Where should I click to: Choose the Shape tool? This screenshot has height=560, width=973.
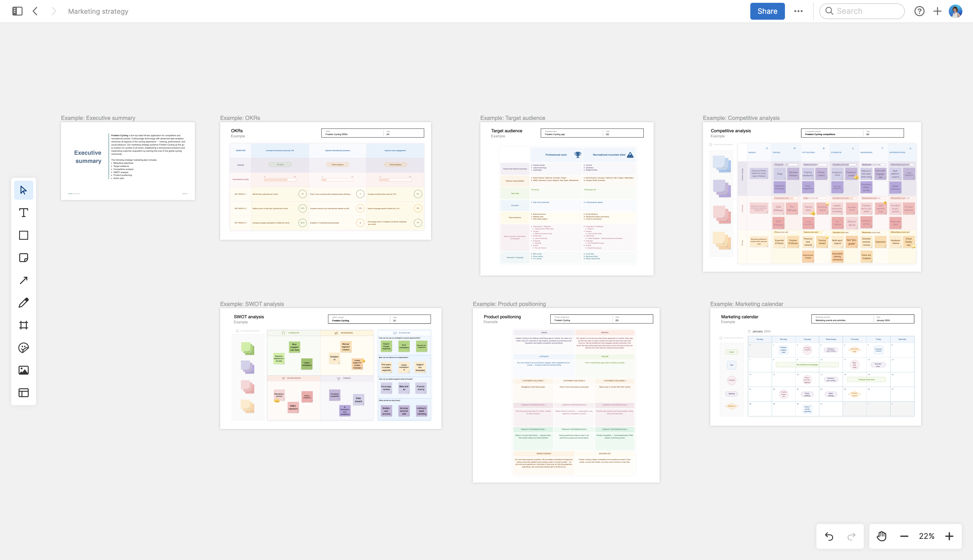pyautogui.click(x=23, y=235)
